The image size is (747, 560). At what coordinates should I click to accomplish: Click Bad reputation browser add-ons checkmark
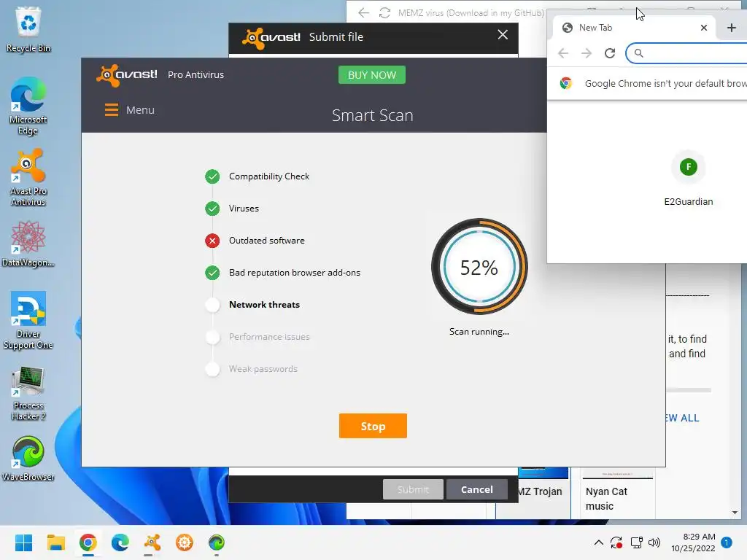(212, 273)
